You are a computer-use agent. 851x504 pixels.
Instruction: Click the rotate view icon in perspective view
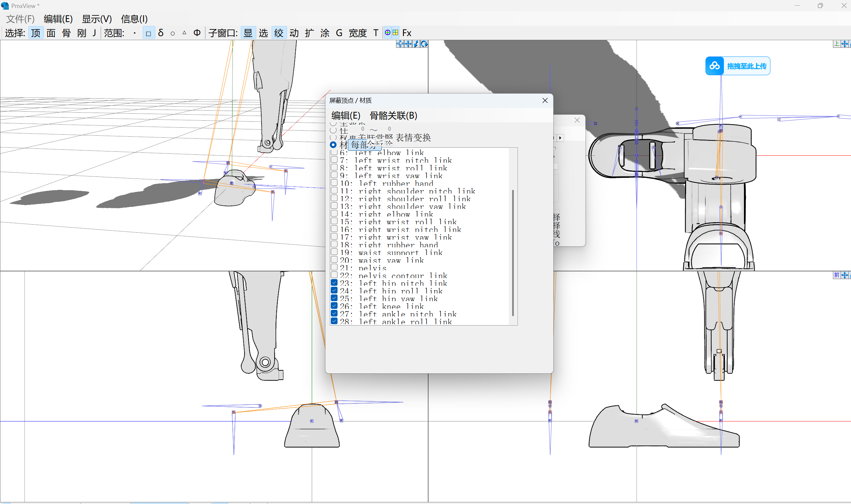click(x=424, y=44)
